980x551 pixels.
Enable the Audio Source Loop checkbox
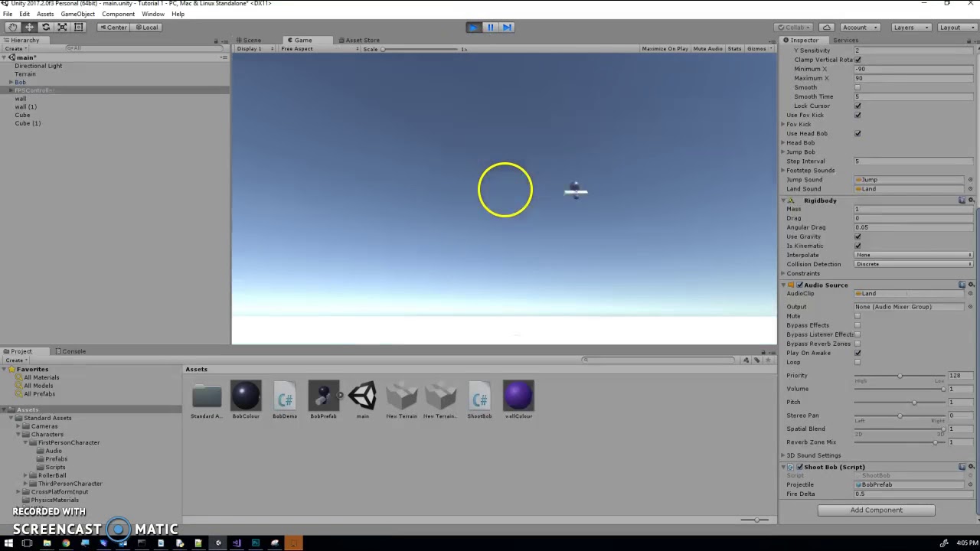pos(857,362)
